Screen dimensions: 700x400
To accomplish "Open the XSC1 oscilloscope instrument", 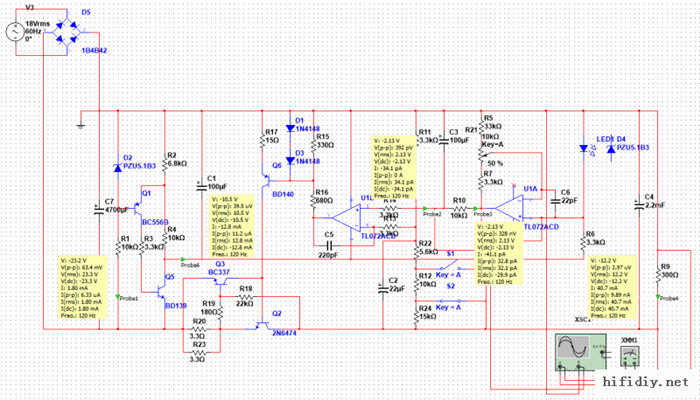I will click(x=575, y=353).
